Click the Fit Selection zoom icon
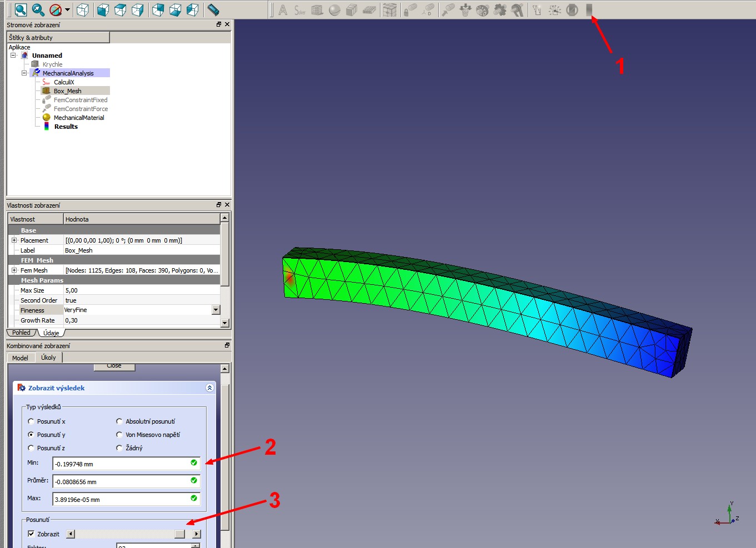This screenshot has width=756, height=548. click(38, 9)
